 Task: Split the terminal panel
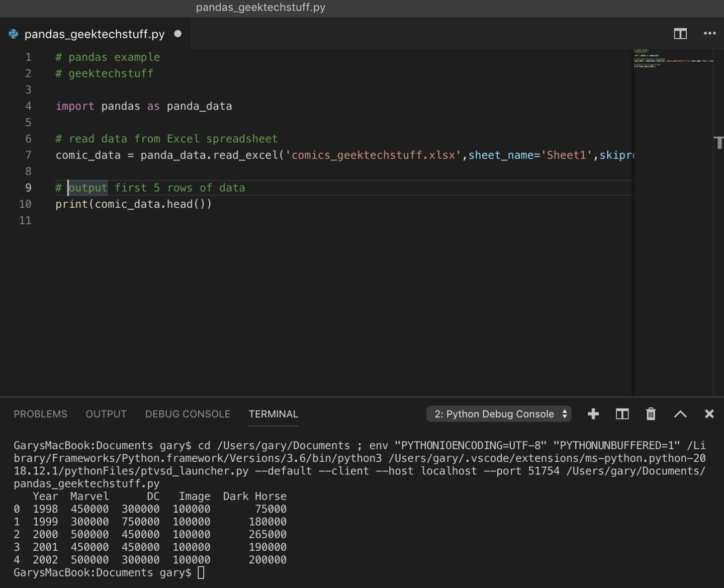(622, 414)
